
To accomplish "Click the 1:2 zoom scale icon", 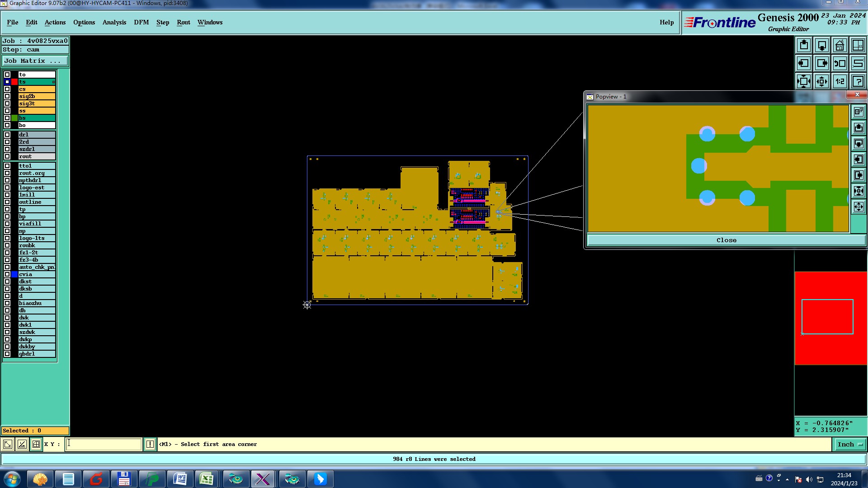I will tap(840, 81).
